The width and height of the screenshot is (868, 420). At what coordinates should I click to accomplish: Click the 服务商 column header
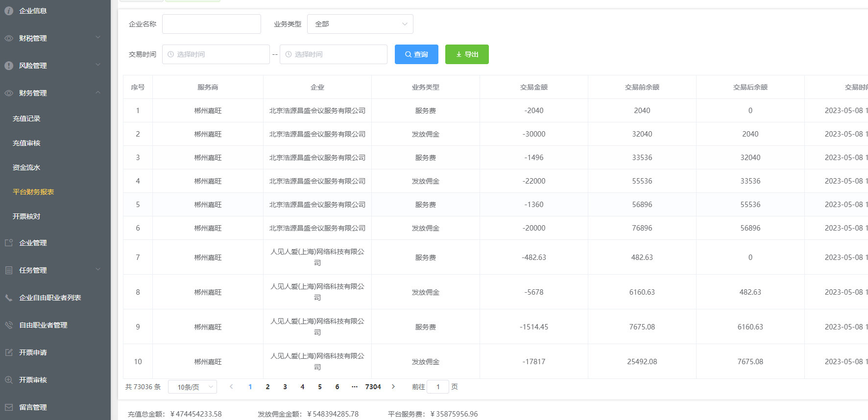coord(208,87)
